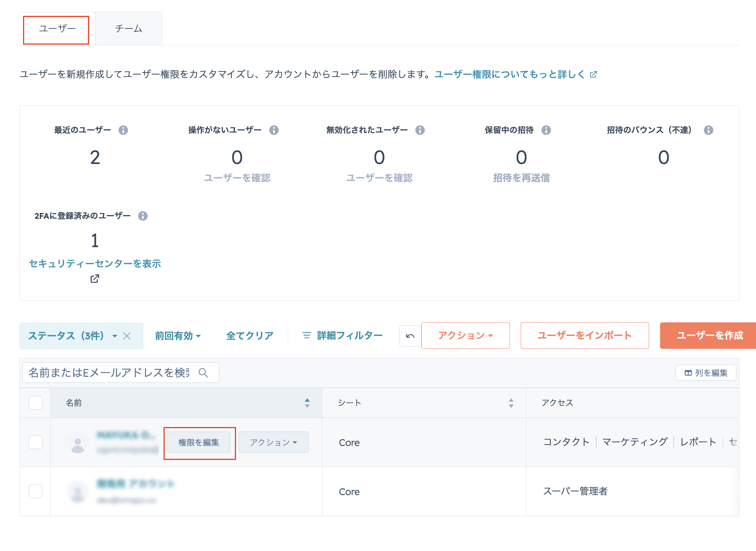Image resolution: width=756 pixels, height=551 pixels.
Task: Select checkbox for スーパー管理者 user row
Action: (x=35, y=491)
